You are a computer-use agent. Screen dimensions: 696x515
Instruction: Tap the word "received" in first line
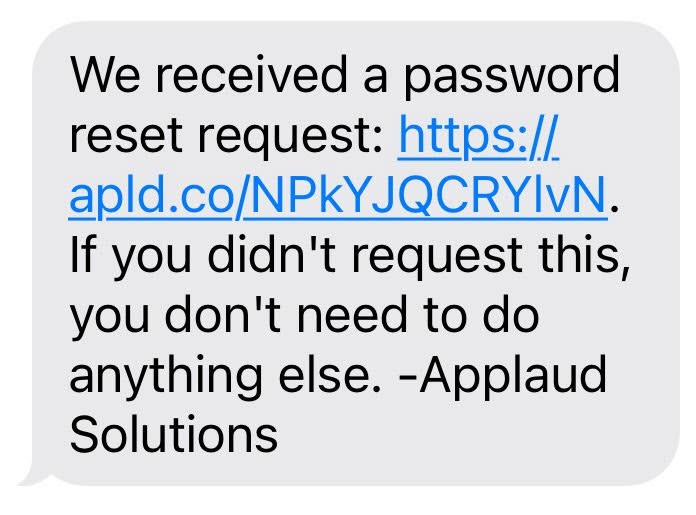click(x=251, y=75)
